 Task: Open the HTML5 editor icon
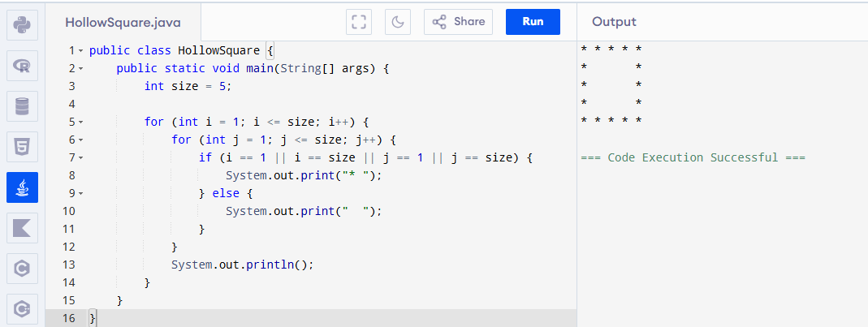click(x=22, y=147)
